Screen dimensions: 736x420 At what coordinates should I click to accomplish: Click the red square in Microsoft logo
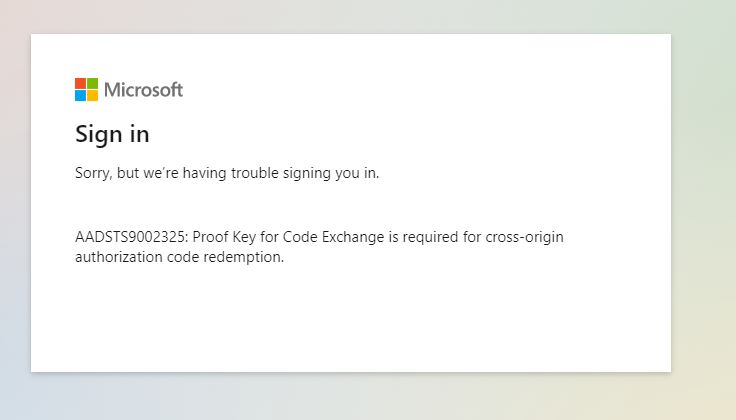(x=80, y=84)
